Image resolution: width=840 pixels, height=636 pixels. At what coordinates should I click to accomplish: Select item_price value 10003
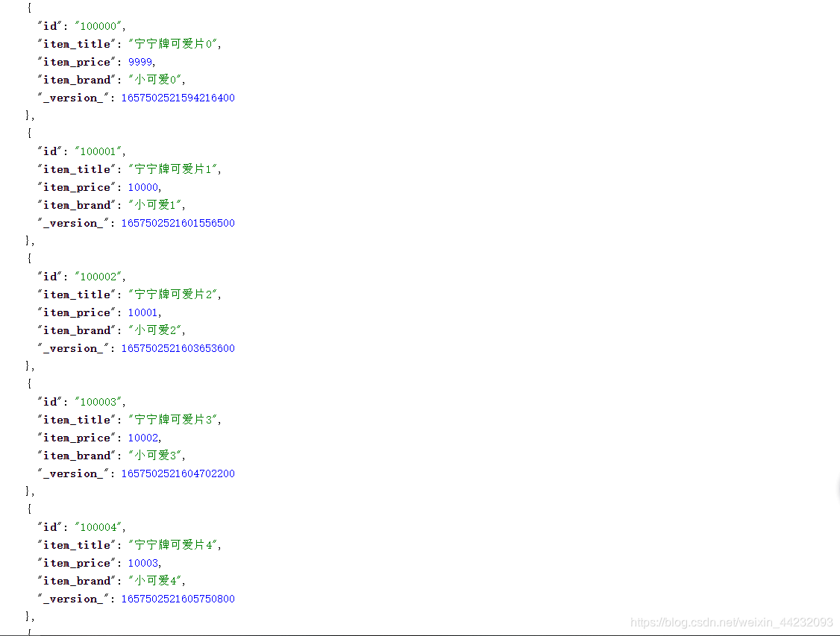pos(143,563)
